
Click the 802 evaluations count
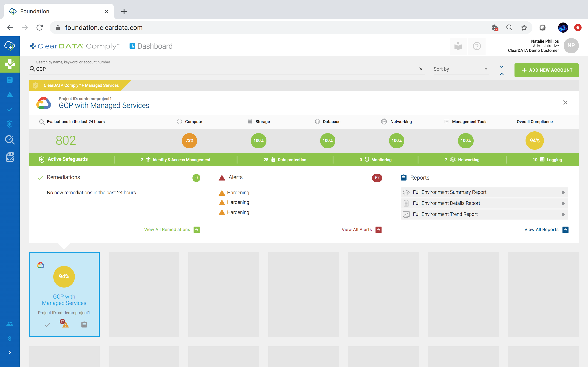click(x=66, y=140)
